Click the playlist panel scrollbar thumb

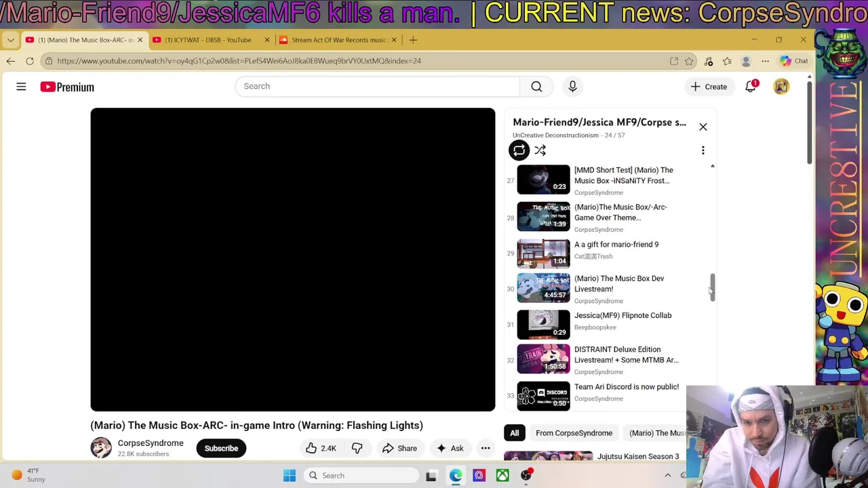[712, 286]
